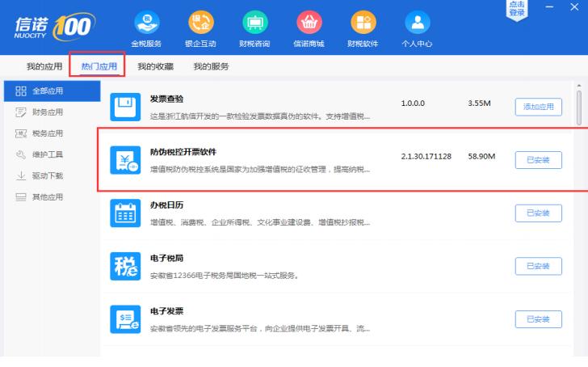Click the 安徽省12366电子税务局 description text
Image resolution: width=588 pixels, height=367 pixels.
[225, 276]
